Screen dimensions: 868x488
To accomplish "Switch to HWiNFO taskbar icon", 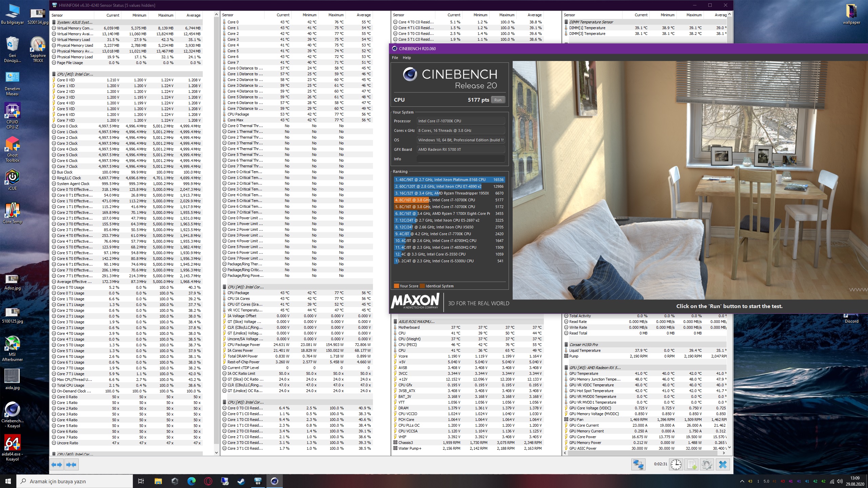I will 258,481.
